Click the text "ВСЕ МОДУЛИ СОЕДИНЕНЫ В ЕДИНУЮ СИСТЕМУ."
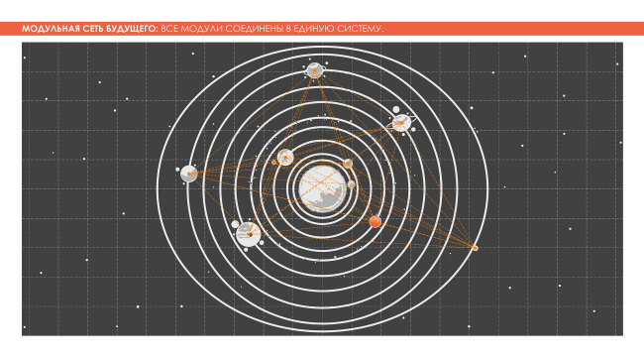The image size is (644, 358). (x=271, y=29)
